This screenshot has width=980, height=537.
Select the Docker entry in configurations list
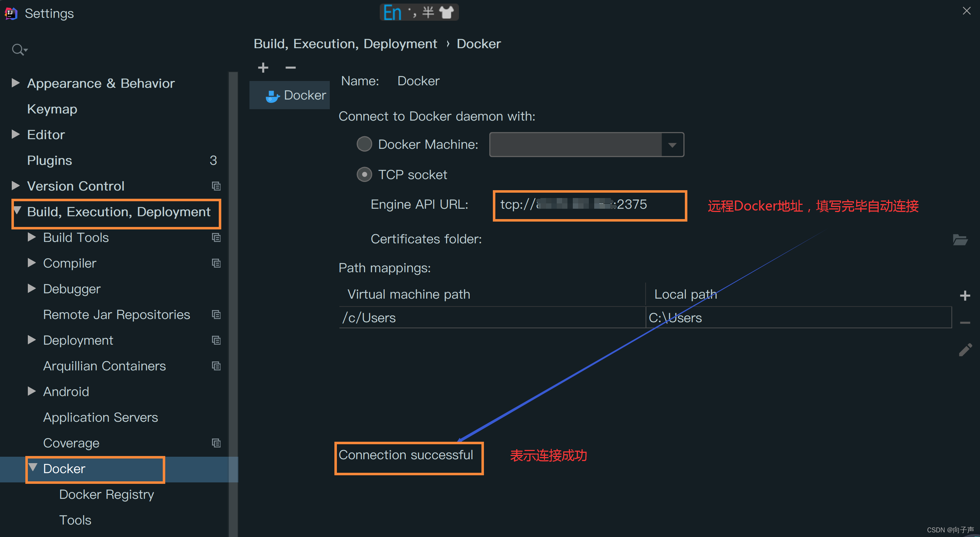pos(296,96)
